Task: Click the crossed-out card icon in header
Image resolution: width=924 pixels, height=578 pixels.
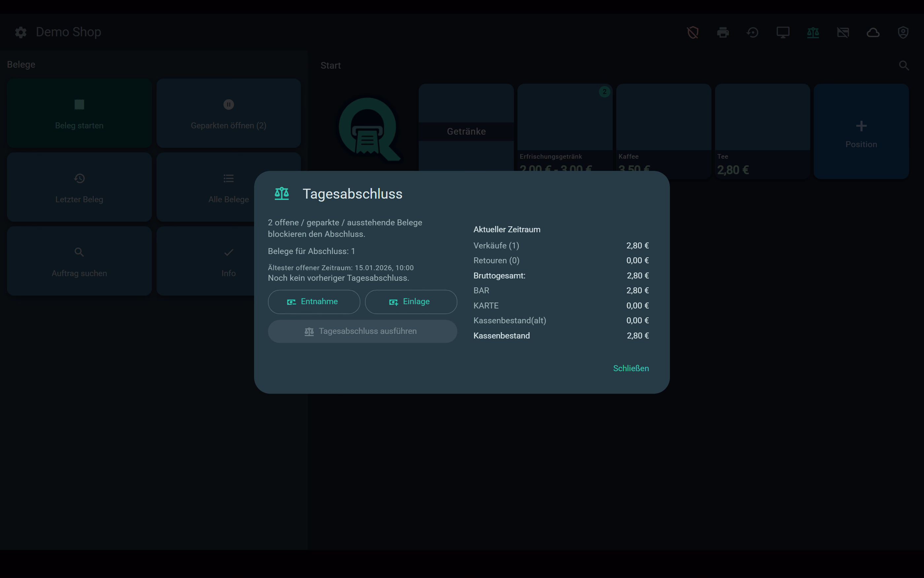Action: click(843, 32)
